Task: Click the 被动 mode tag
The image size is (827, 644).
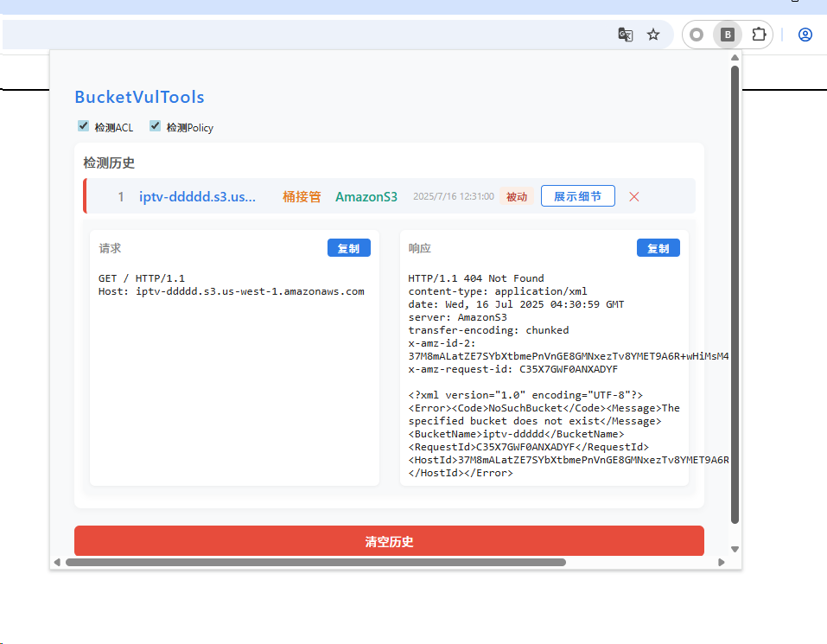Action: coord(517,197)
